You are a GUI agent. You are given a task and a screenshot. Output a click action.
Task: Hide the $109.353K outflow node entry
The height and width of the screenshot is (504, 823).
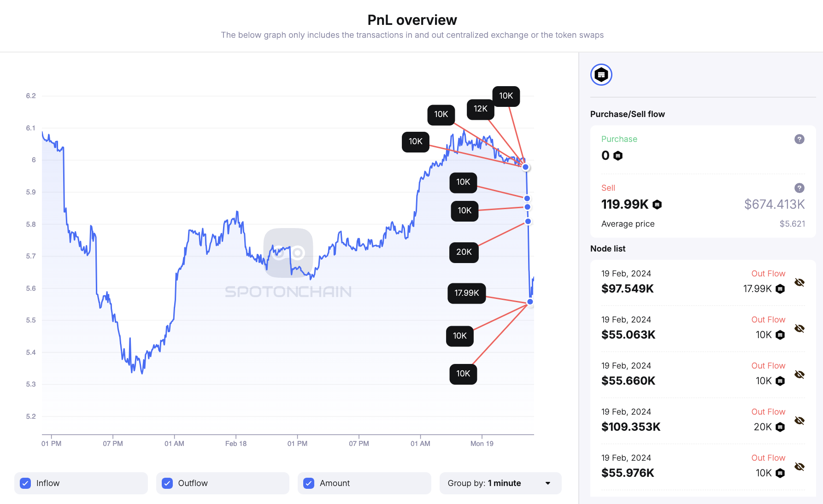tap(800, 421)
